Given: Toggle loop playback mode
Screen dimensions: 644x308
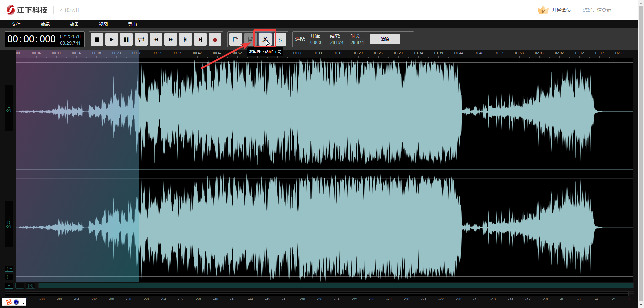Looking at the screenshot, I should point(141,39).
